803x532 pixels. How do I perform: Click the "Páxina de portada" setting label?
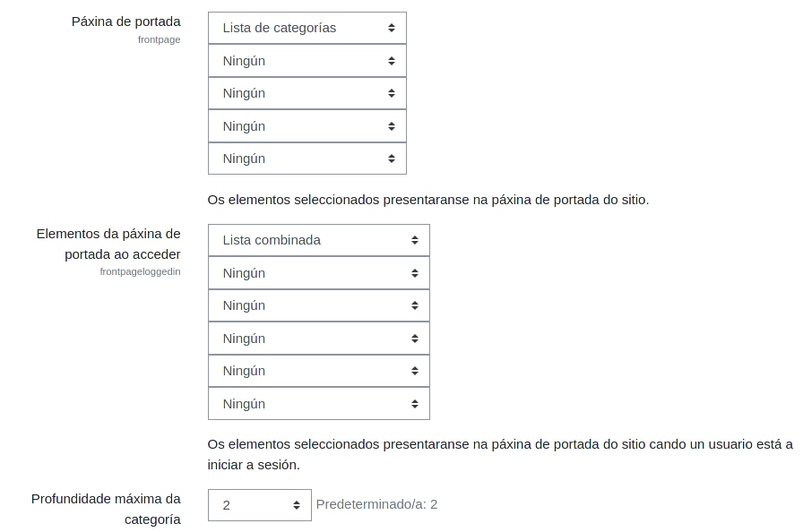[x=126, y=21]
